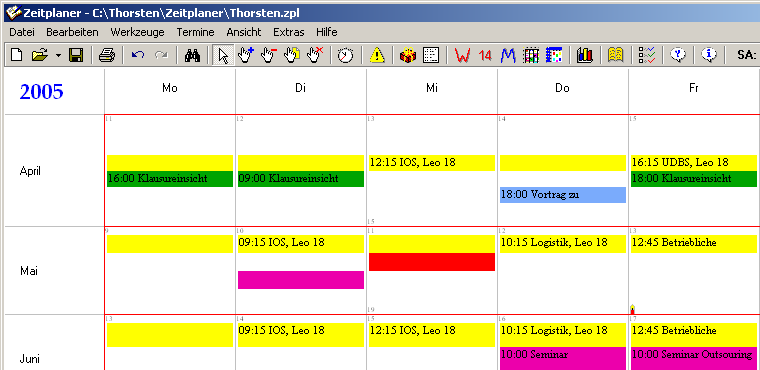This screenshot has height=370, width=760.
Task: Select the Mai 09:15 IOS, Leo 18 entry
Action: click(x=301, y=244)
